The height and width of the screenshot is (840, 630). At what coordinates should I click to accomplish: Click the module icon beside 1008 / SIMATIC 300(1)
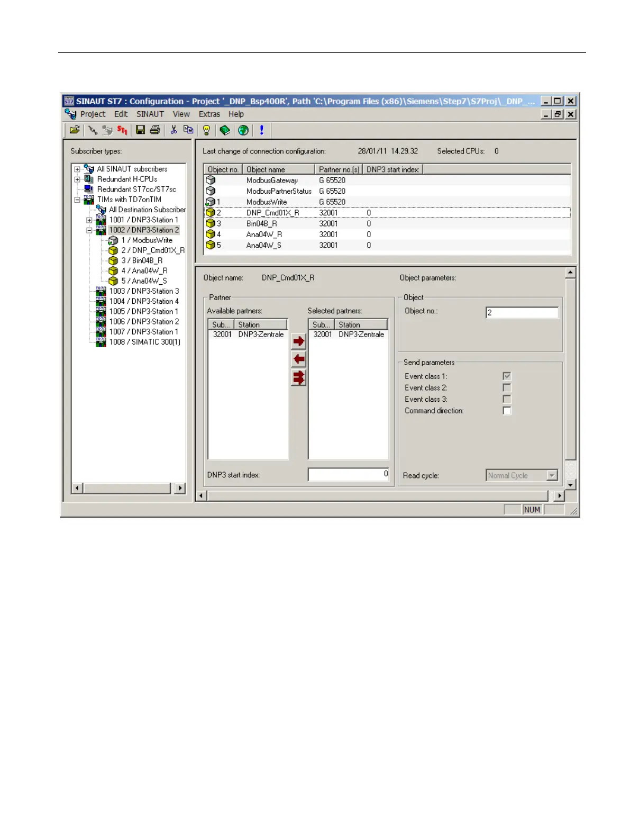101,342
